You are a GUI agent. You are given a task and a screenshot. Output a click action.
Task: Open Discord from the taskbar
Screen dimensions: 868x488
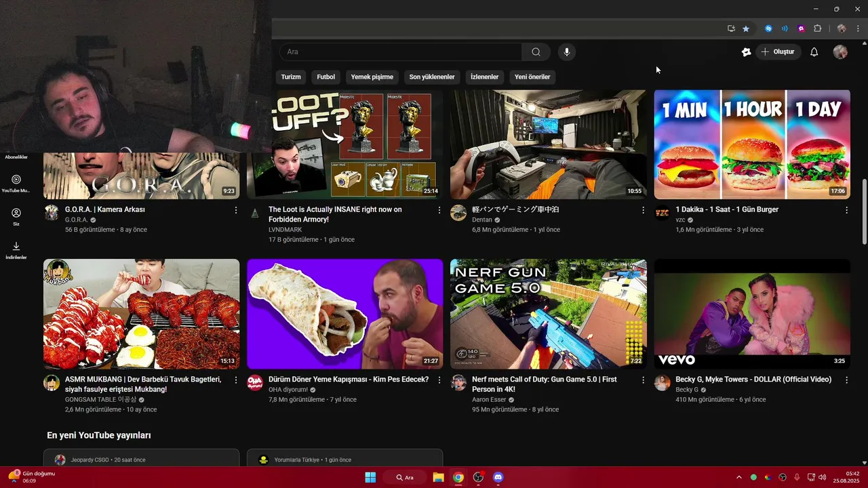[498, 477]
